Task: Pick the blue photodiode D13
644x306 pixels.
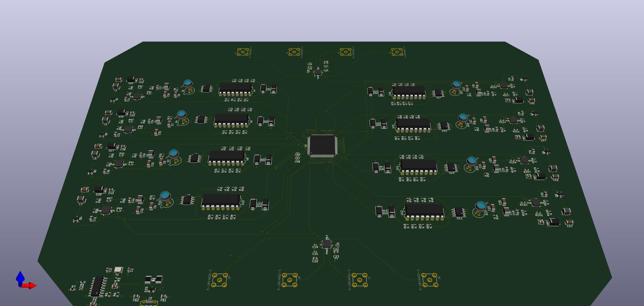Action: click(x=481, y=206)
